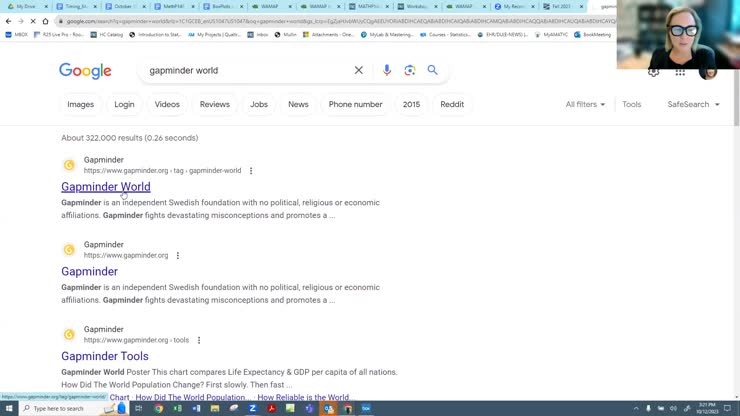The height and width of the screenshot is (416, 740).
Task: Open more options for the first Gapminder result
Action: tap(251, 171)
